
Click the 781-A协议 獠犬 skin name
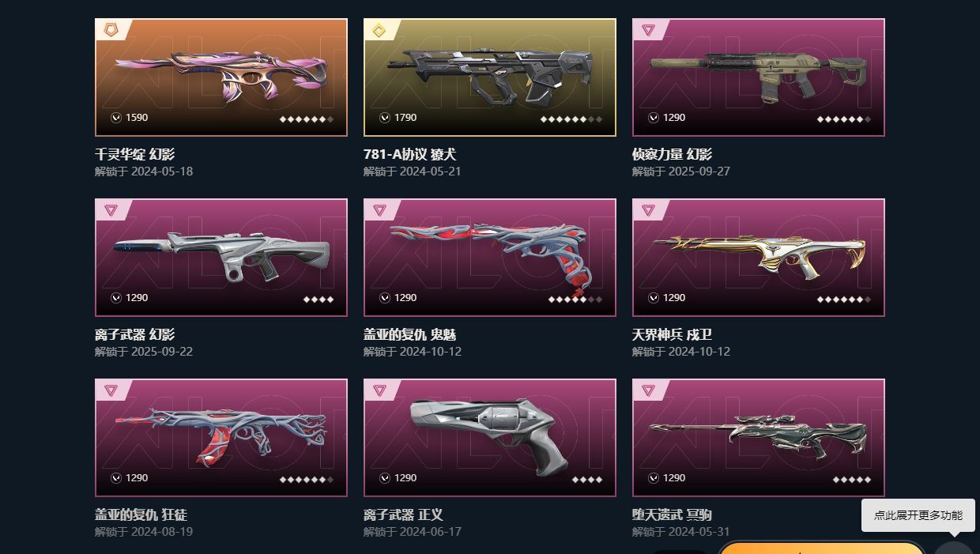pos(410,155)
